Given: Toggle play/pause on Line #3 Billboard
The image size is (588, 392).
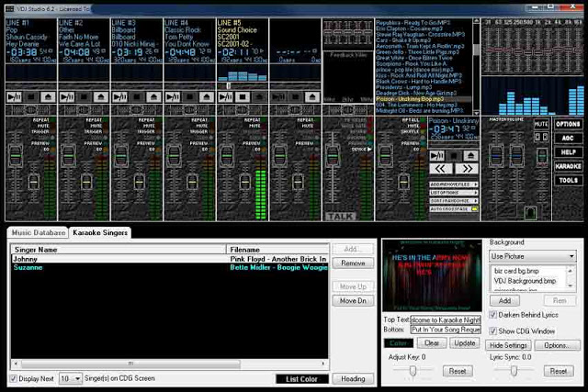Looking at the screenshot, I should (120, 97).
